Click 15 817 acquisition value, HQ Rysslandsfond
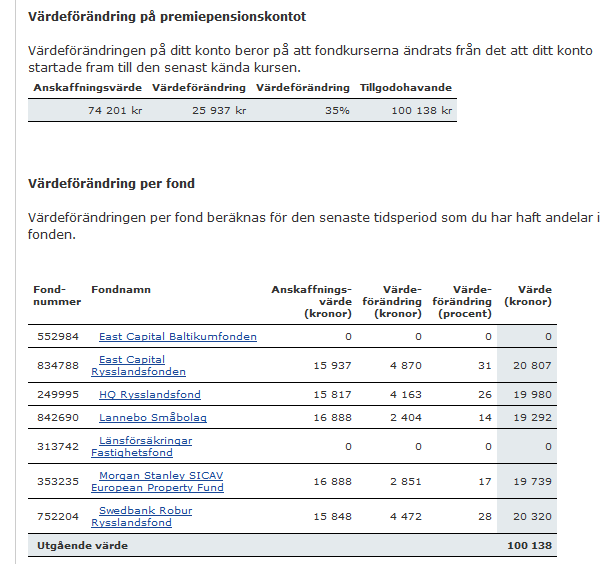This screenshot has width=608, height=564. [x=332, y=395]
